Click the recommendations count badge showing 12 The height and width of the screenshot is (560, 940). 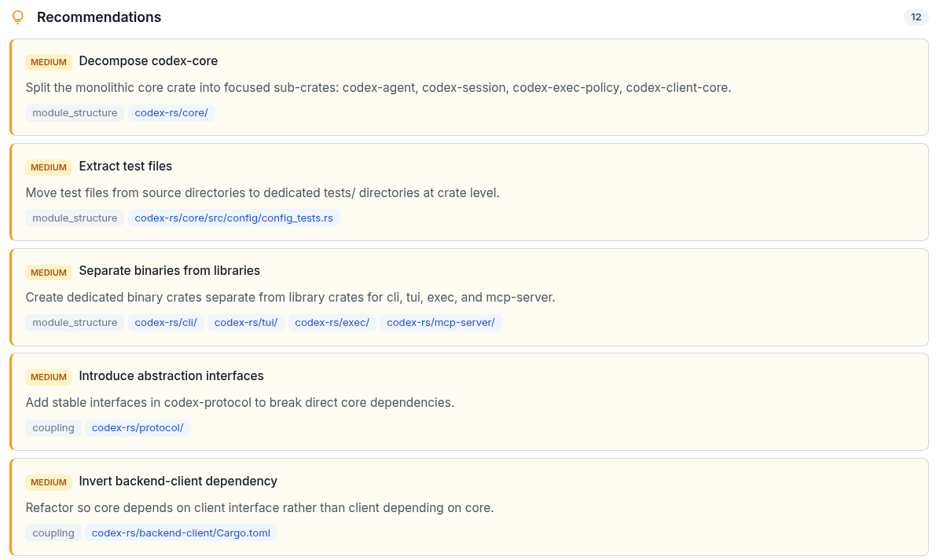pos(916,17)
